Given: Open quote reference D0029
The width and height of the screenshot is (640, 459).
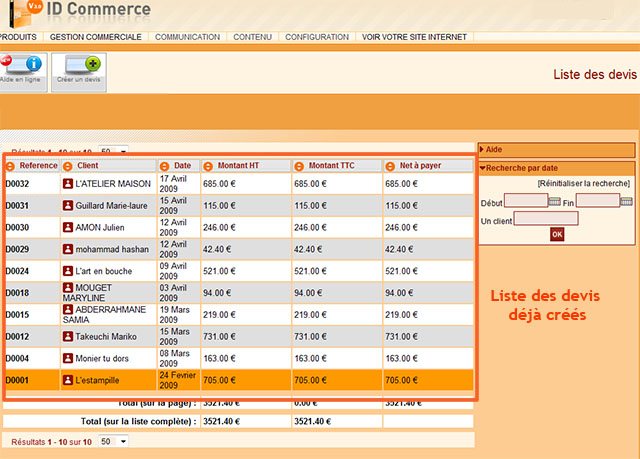Looking at the screenshot, I should coord(18,249).
